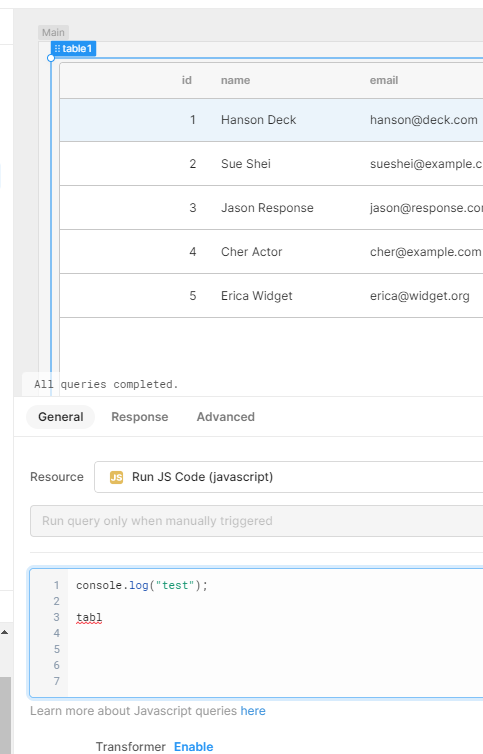Switch to the Response tab

tap(140, 417)
